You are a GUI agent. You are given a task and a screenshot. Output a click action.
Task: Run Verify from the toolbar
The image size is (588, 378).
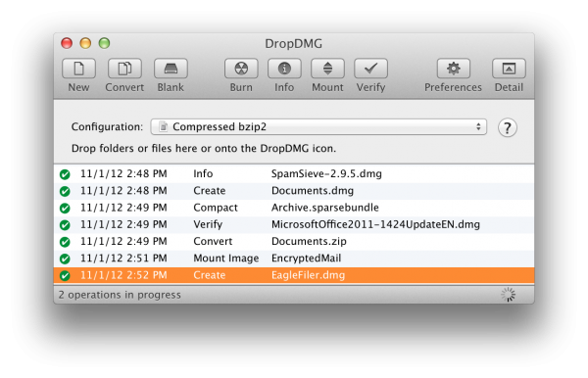[370, 69]
